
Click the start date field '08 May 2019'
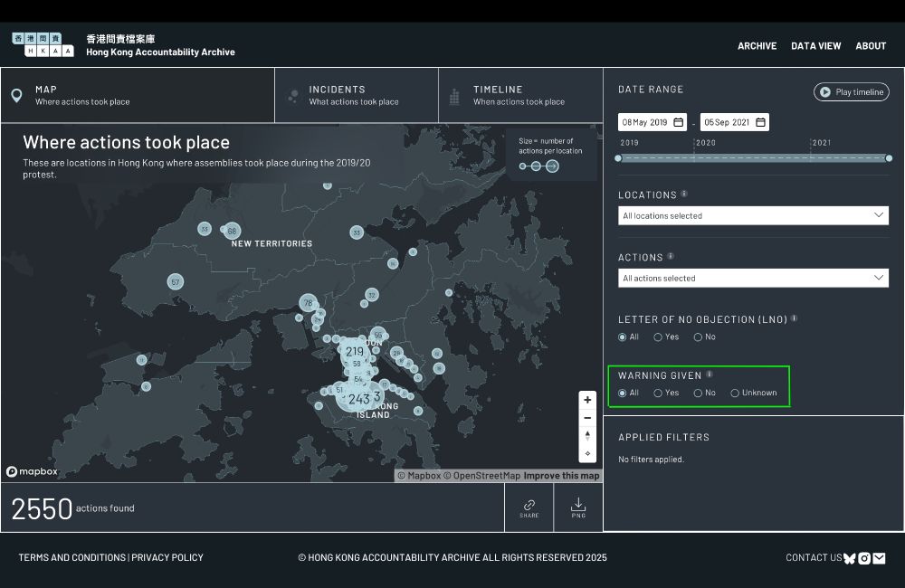653,122
